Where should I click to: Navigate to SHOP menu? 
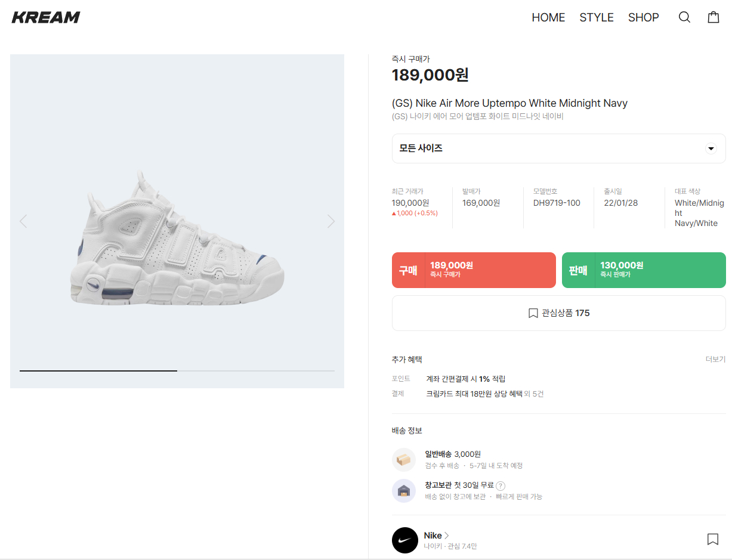(643, 17)
